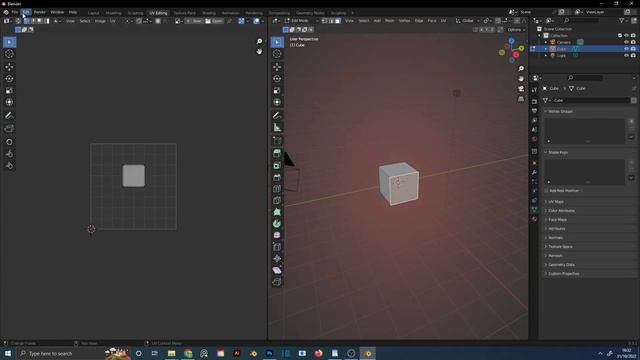The width and height of the screenshot is (640, 360).
Task: Collapse the Shape Keys panel
Action: (558, 152)
